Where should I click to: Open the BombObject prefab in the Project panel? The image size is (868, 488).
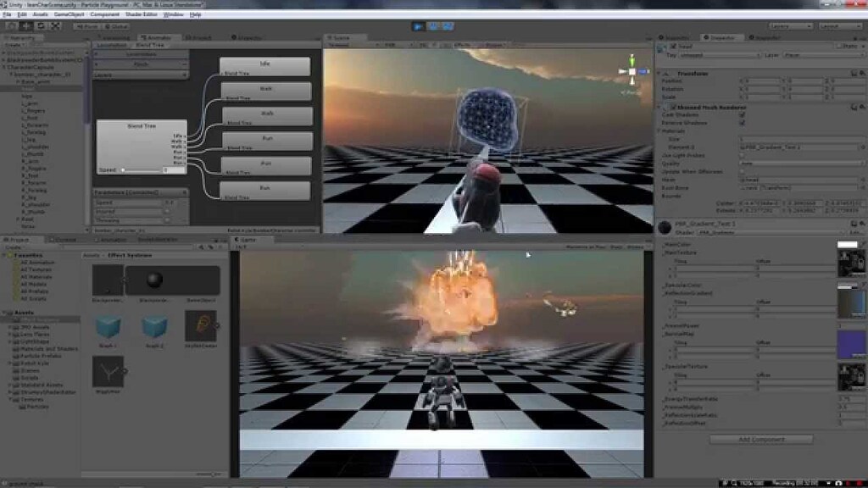[x=201, y=281]
